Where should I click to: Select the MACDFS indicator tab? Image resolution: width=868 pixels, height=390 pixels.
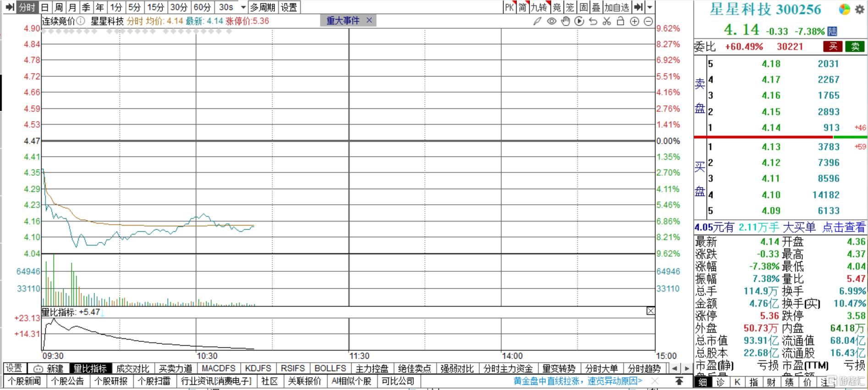[x=219, y=368]
